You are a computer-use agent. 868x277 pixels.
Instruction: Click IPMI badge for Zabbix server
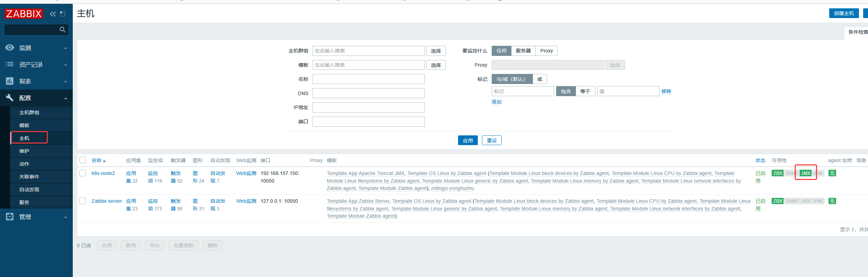[818, 201]
